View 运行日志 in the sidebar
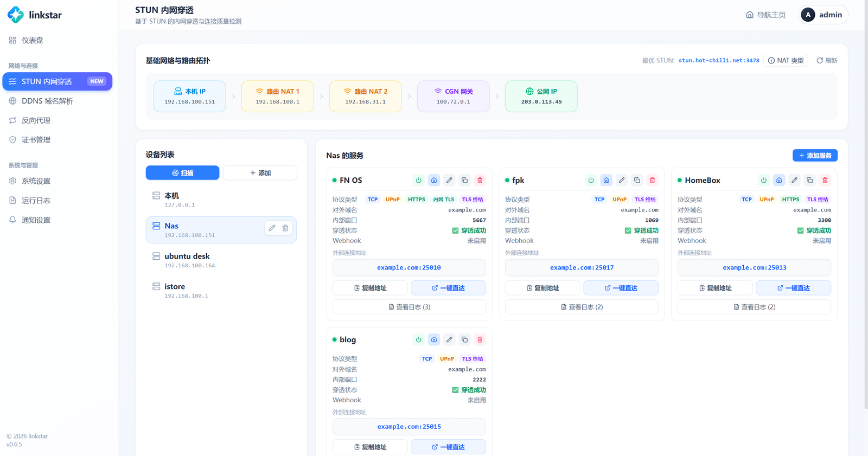The width and height of the screenshot is (868, 456). (x=58, y=201)
